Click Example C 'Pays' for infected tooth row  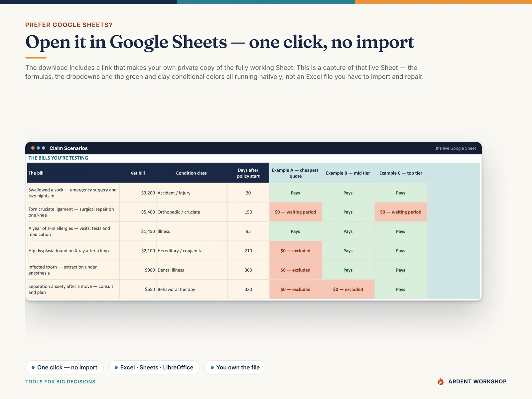tap(401, 270)
